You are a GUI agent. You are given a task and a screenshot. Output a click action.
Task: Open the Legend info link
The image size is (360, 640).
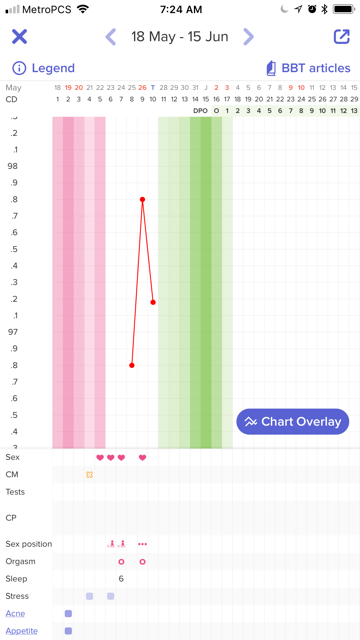click(x=43, y=68)
